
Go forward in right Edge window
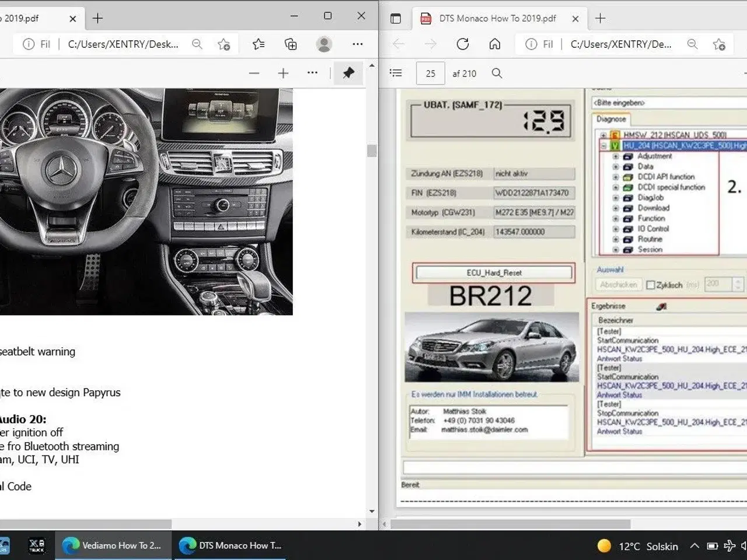point(431,44)
